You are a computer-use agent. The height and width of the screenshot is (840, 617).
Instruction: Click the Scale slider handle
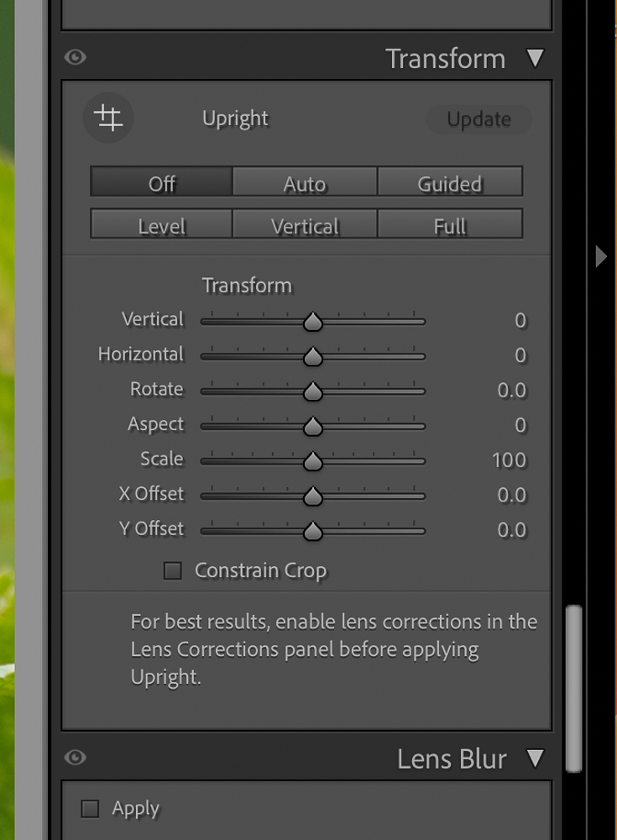[313, 461]
